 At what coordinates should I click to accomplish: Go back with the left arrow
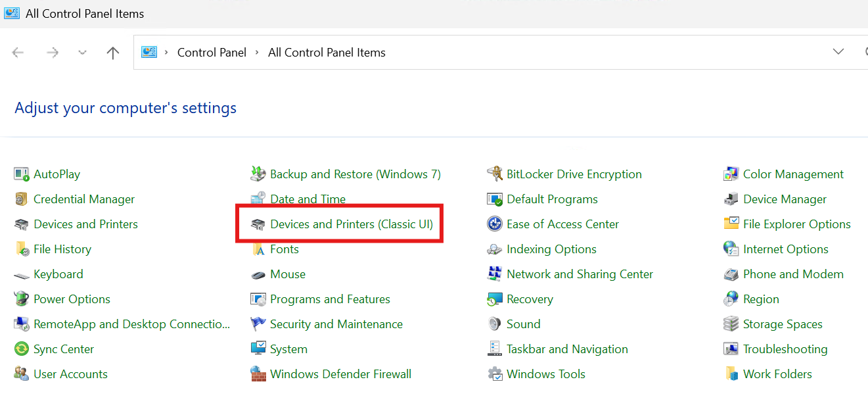click(18, 53)
